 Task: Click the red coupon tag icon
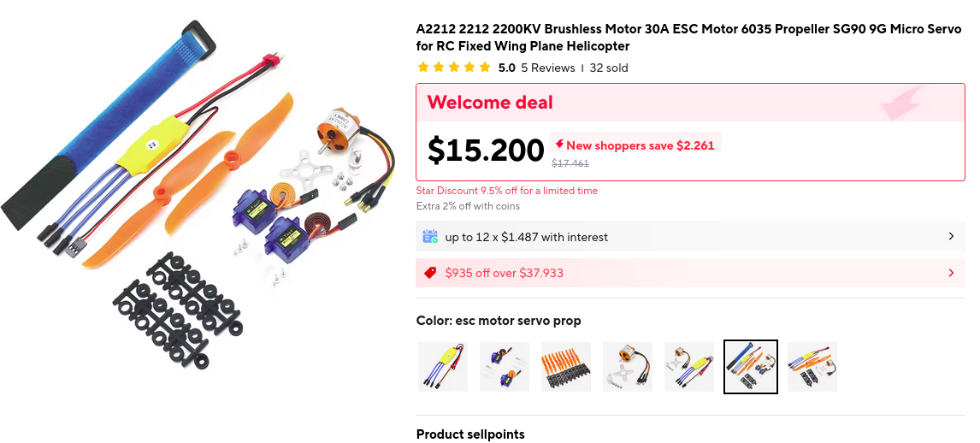[x=430, y=273]
